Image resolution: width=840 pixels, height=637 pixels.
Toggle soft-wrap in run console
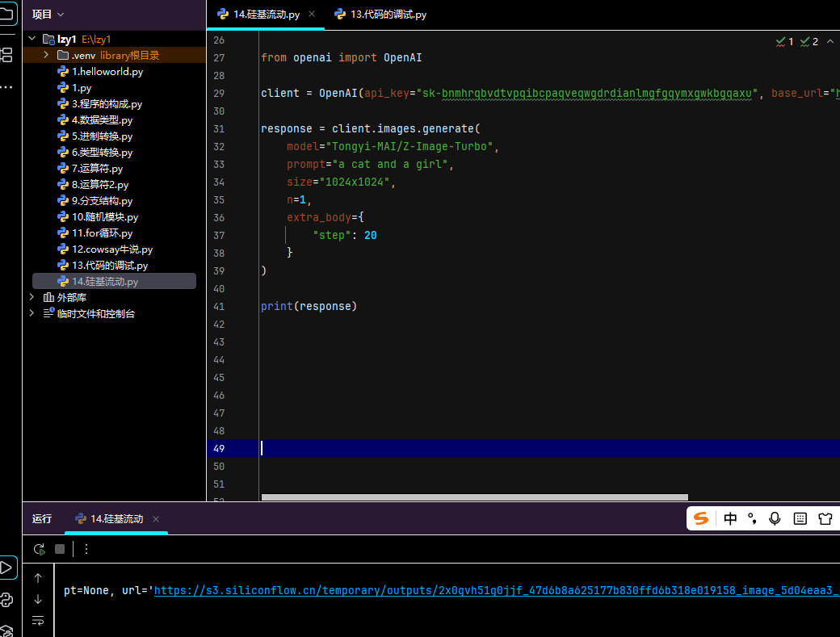[38, 620]
